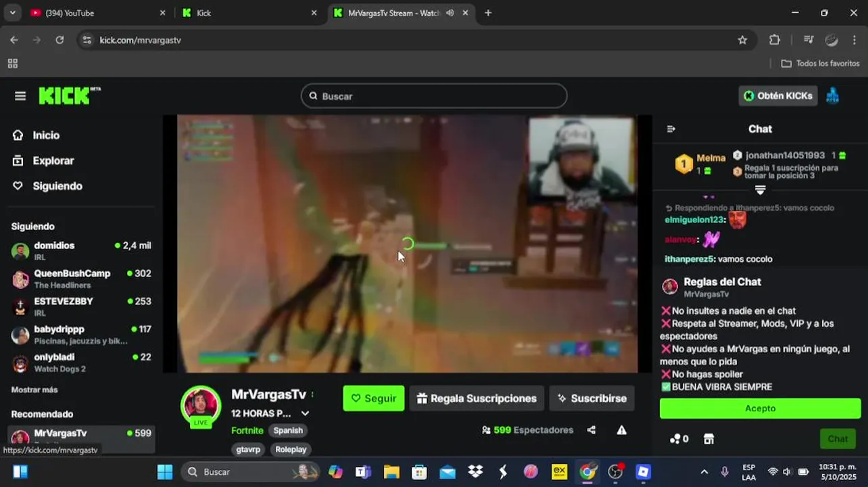This screenshot has width=868, height=487.
Task: Open a new browser tab
Action: pos(488,13)
